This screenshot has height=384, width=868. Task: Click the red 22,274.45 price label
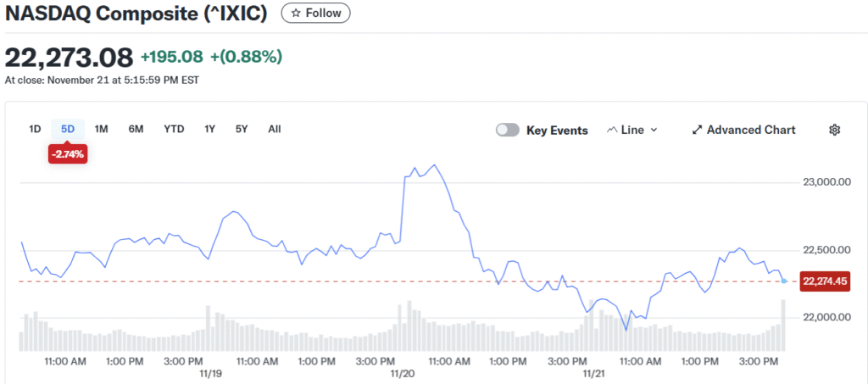pos(825,281)
